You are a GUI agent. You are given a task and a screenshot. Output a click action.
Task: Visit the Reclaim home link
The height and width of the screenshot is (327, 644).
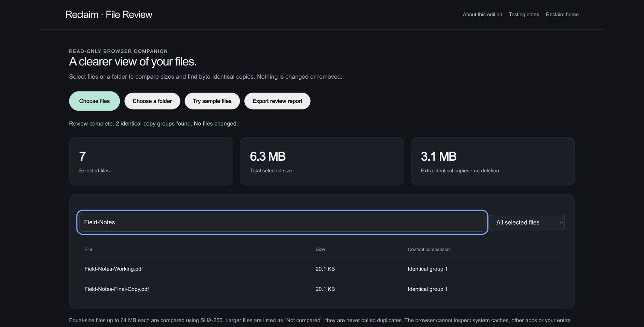562,14
